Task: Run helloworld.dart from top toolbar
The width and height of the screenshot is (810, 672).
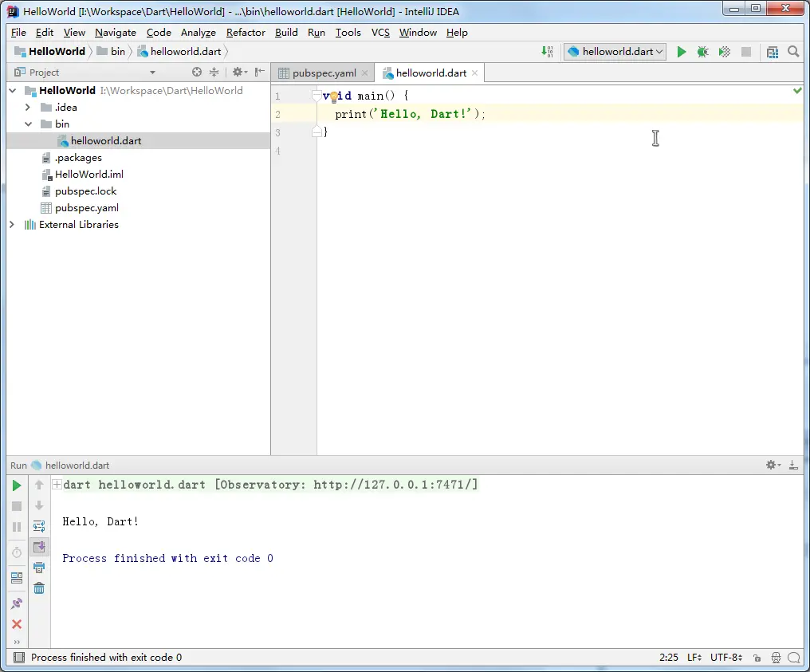Action: (x=682, y=52)
